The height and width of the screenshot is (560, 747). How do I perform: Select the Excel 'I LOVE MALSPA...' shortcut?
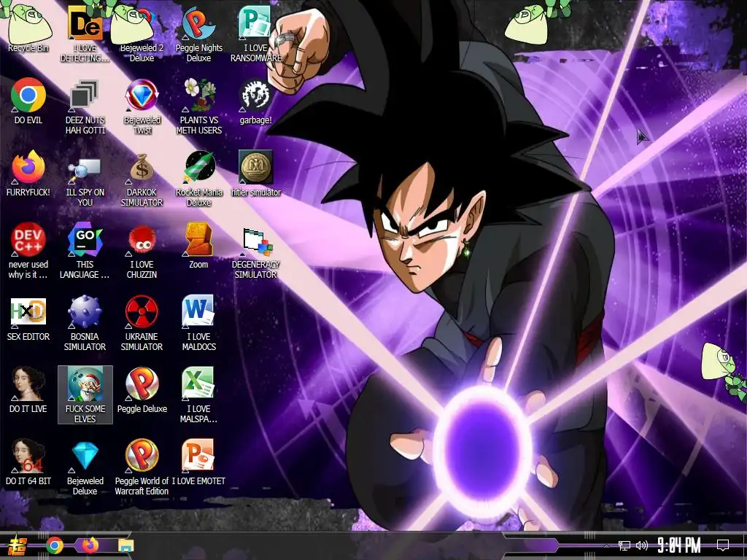click(198, 395)
